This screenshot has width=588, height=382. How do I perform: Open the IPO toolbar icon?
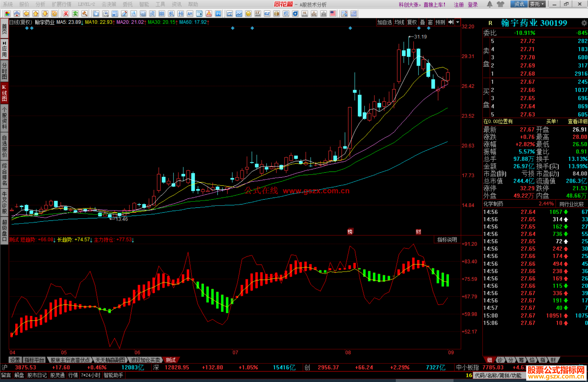tap(218, 14)
